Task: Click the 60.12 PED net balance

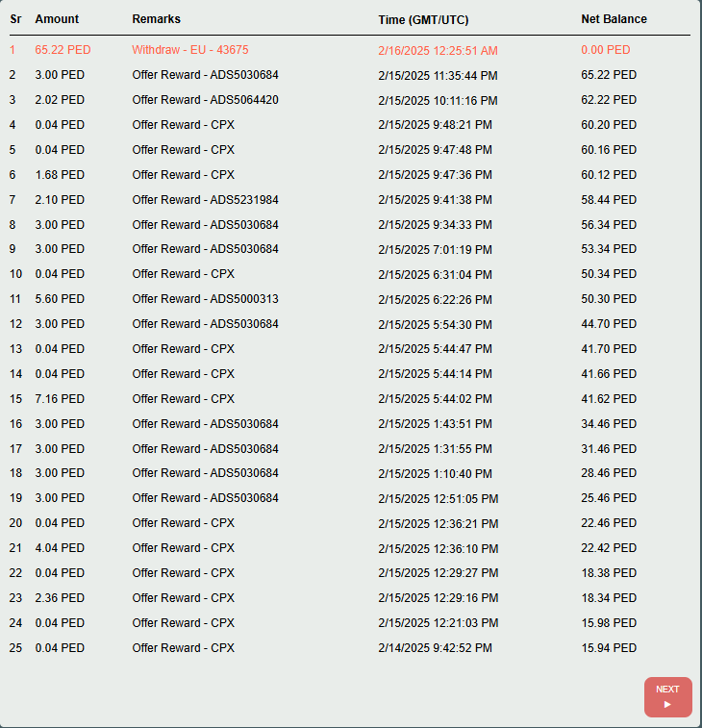Action: pos(608,175)
